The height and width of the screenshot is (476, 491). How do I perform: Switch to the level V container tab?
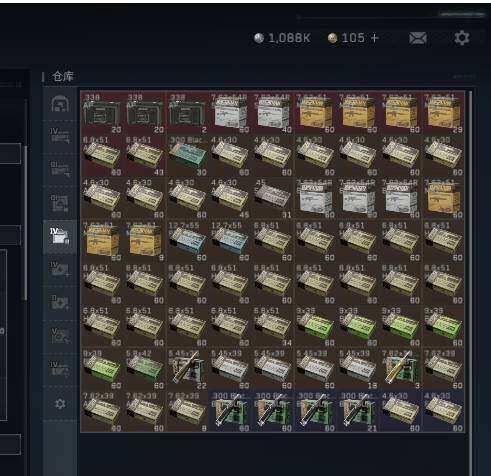[60, 337]
